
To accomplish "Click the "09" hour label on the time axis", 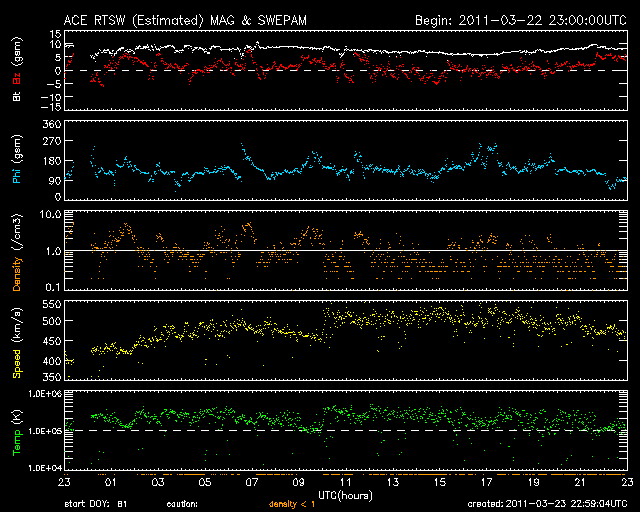I will tap(299, 482).
